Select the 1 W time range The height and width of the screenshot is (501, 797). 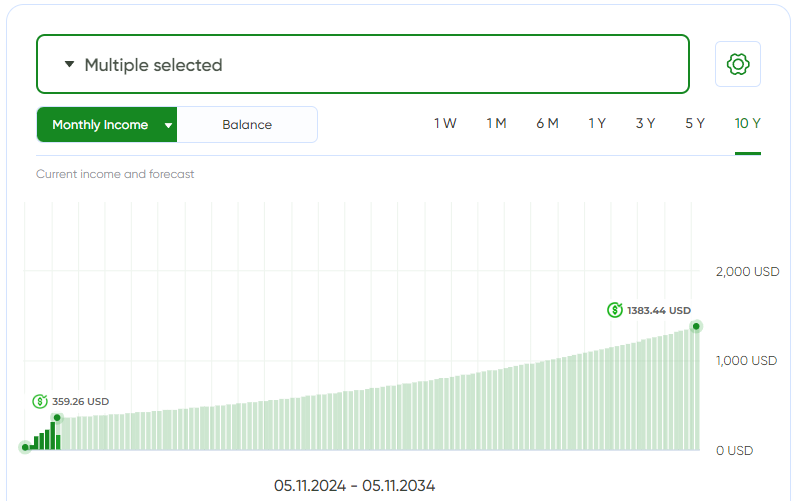click(x=445, y=123)
